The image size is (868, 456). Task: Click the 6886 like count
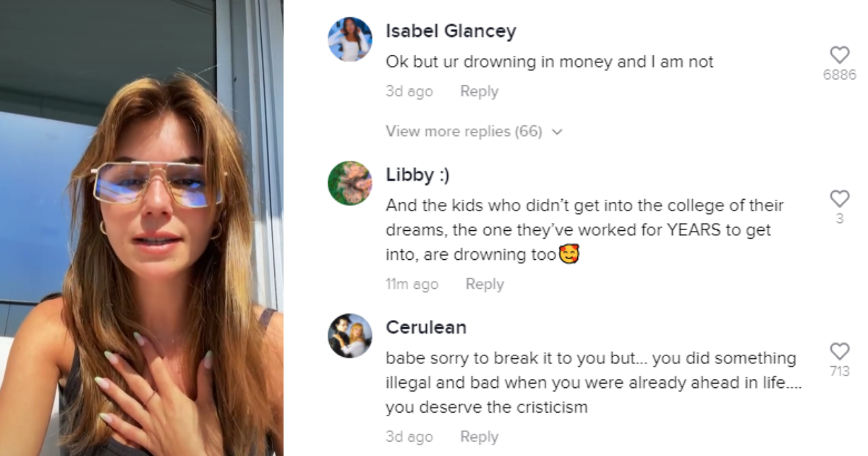click(839, 75)
